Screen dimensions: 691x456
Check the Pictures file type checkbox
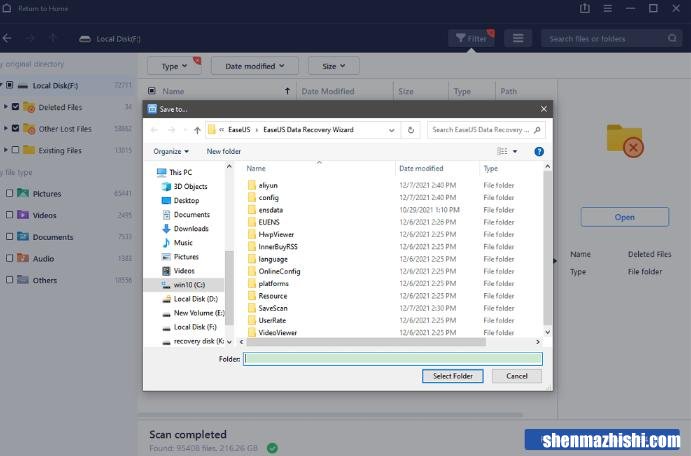[x=9, y=193]
